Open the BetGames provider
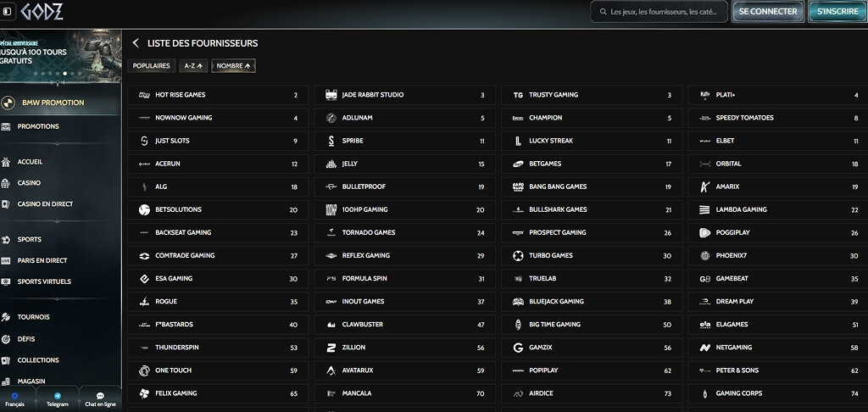 pyautogui.click(x=592, y=164)
